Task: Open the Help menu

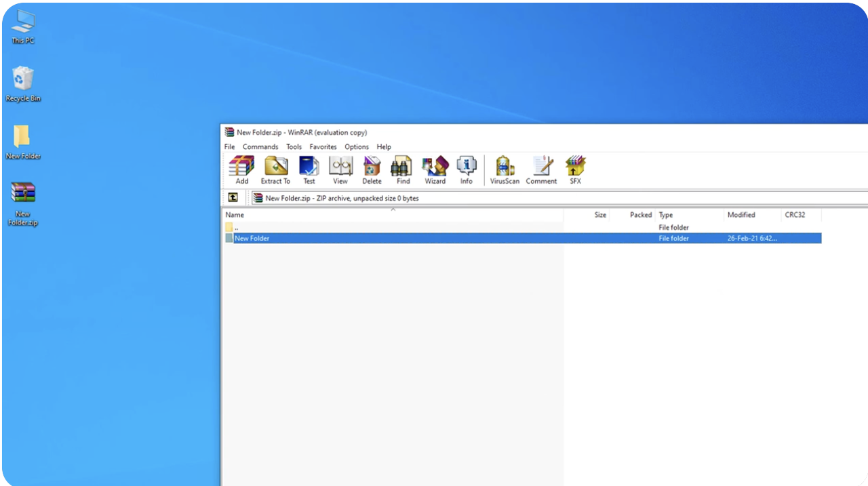Action: (384, 146)
